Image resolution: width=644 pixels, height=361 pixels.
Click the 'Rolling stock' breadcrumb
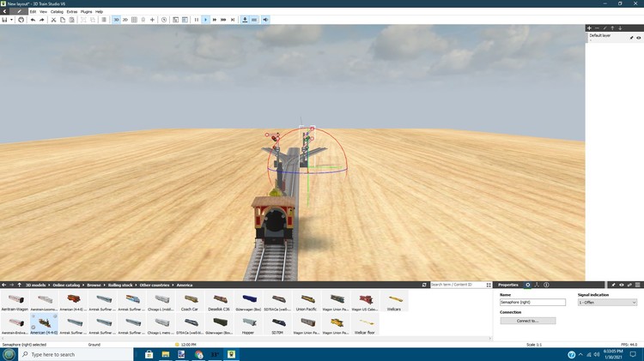120,285
